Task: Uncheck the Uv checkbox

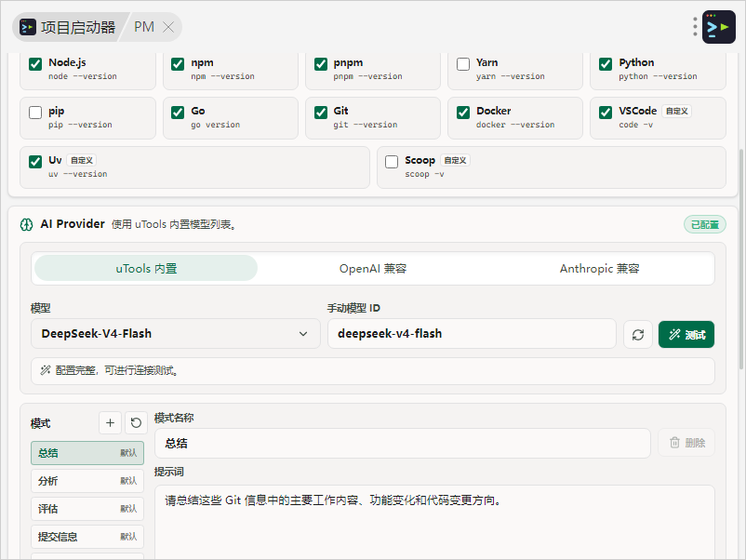Action: point(35,162)
